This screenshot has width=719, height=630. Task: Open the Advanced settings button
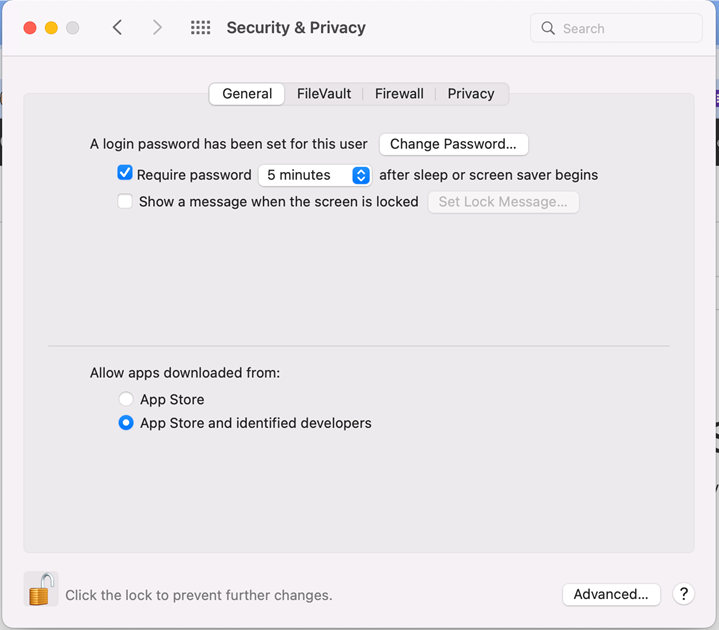click(x=611, y=594)
